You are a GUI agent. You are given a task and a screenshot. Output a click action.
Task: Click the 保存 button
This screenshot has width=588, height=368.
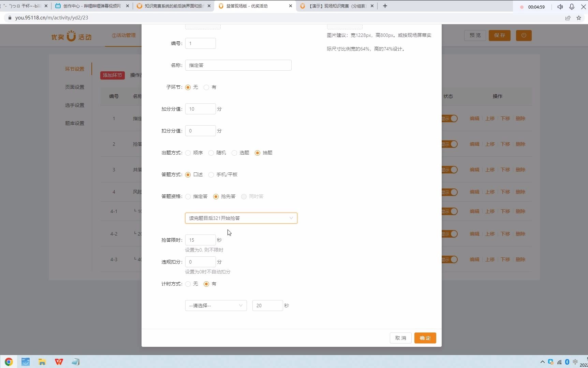pos(499,36)
